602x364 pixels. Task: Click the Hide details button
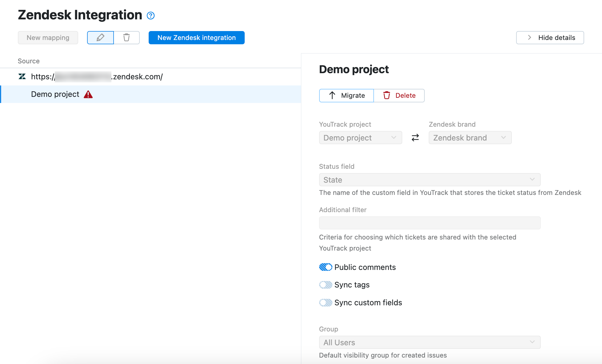[551, 38]
